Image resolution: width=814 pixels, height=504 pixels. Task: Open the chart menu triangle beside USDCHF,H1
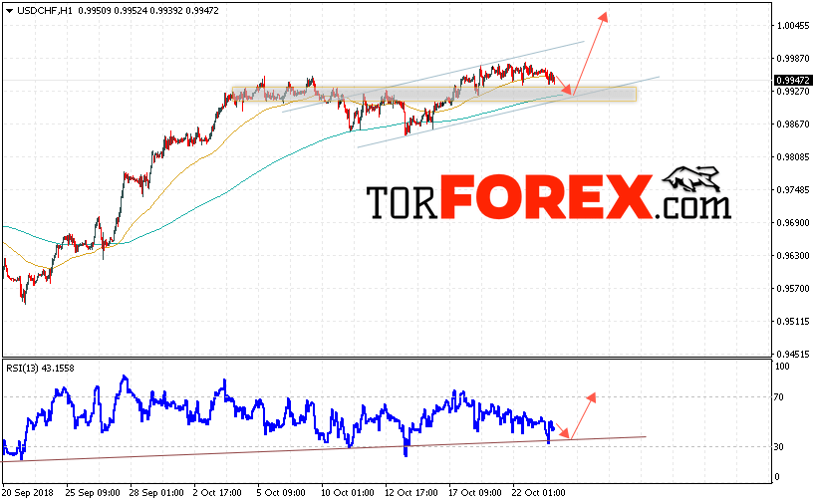(x=9, y=10)
